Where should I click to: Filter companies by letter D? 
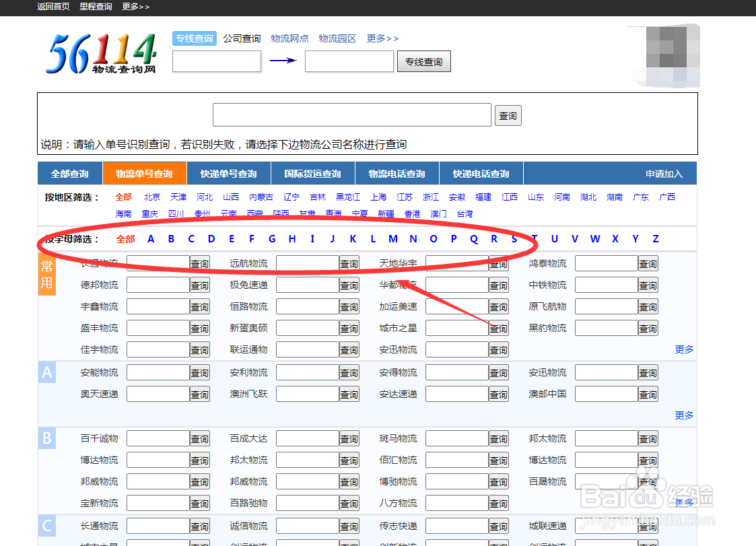click(211, 239)
